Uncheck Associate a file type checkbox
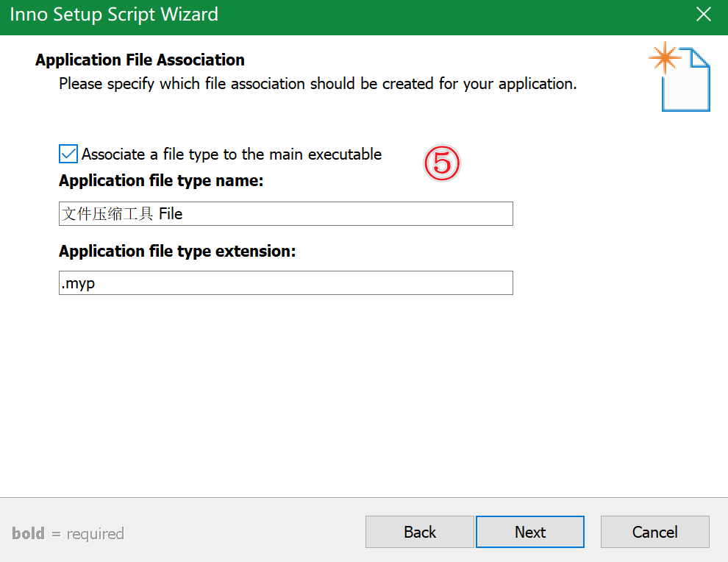728x562 pixels. coord(68,154)
